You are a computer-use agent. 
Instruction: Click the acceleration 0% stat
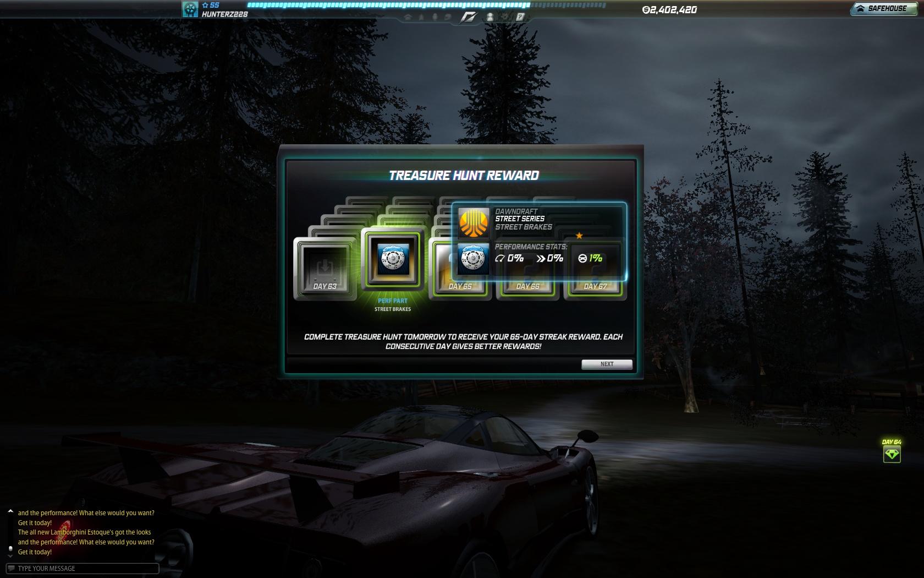pos(549,258)
